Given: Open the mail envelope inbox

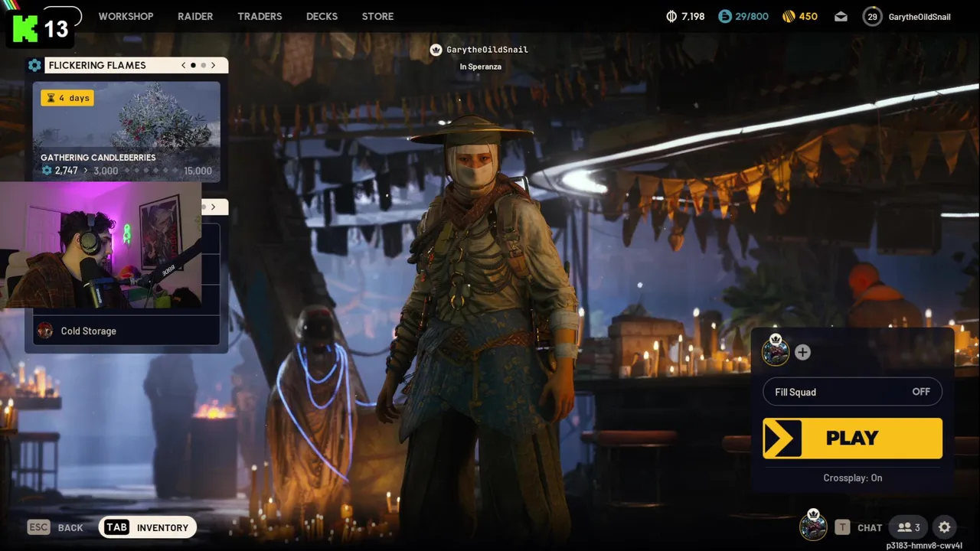Looking at the screenshot, I should coord(841,16).
